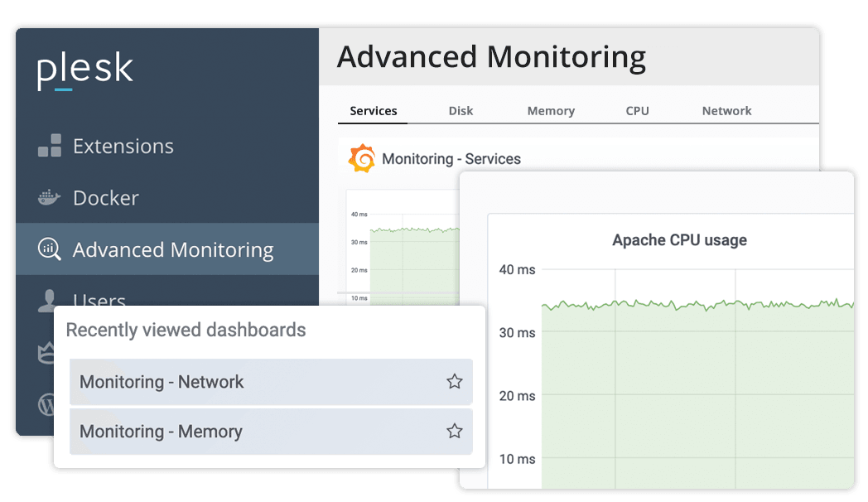Click the Plesk logo
This screenshot has width=868, height=502.
pyautogui.click(x=85, y=72)
